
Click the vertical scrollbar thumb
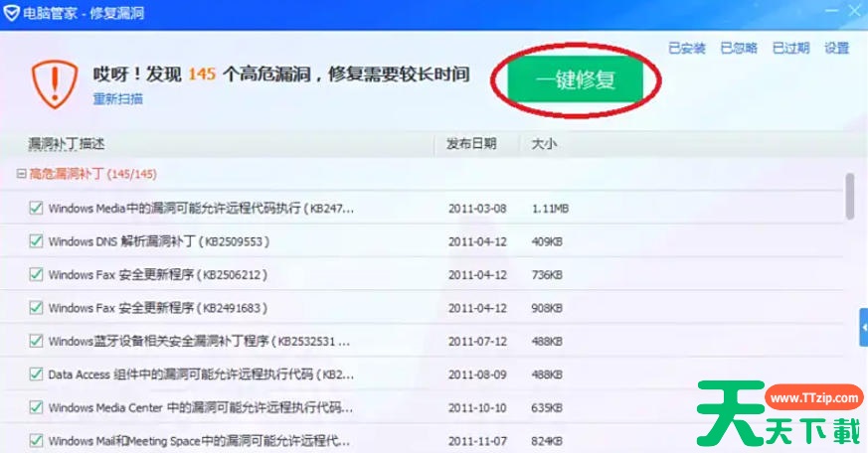click(850, 197)
